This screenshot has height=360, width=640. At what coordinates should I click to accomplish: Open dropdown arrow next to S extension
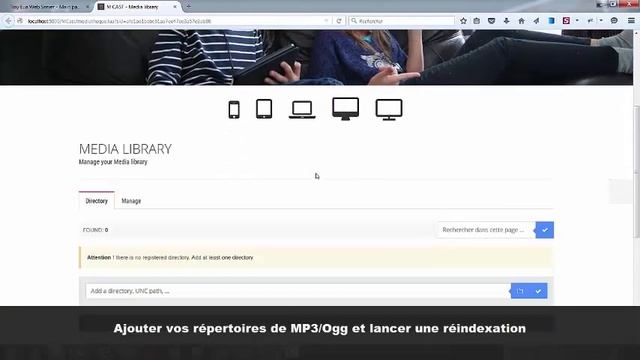pyautogui.click(x=577, y=20)
